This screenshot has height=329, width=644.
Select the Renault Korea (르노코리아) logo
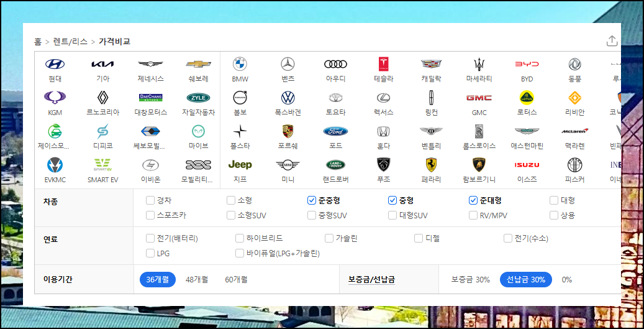[102, 98]
